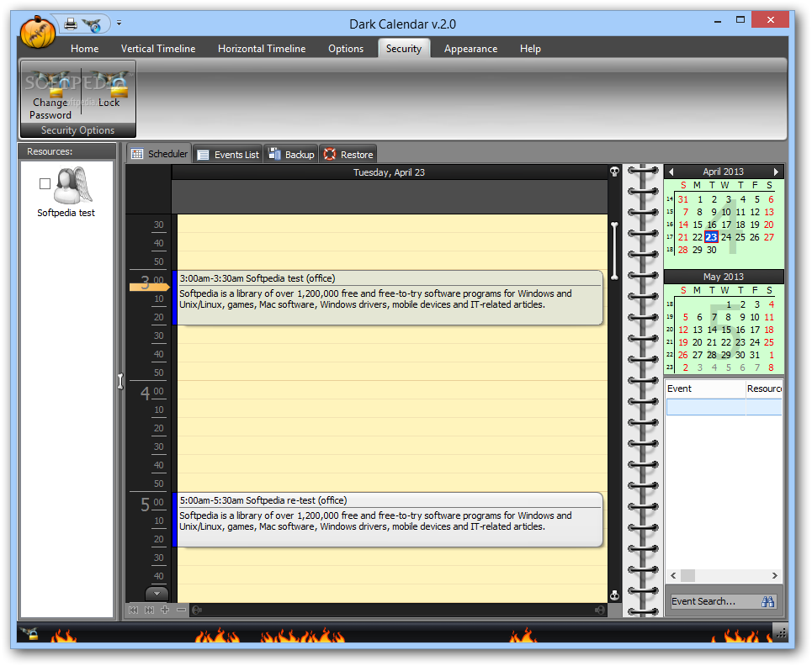
Task: Focus the Event Search input field
Action: [714, 601]
